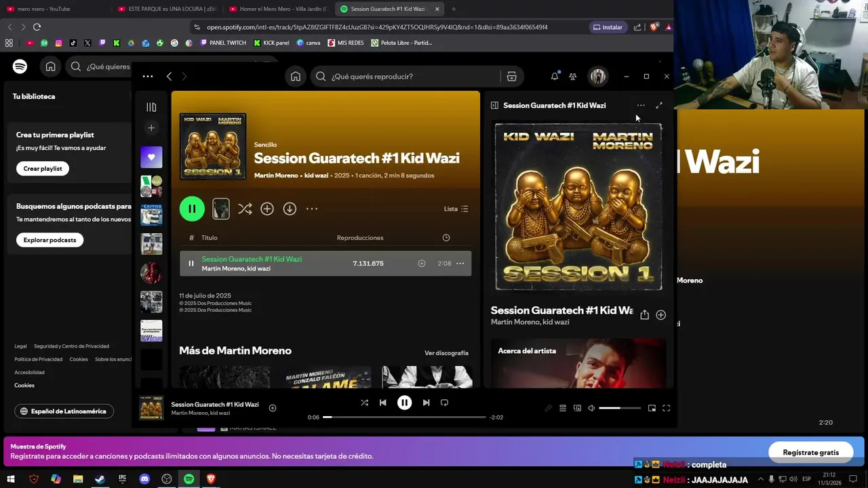
Task: Open connect to a device icon
Action: pyautogui.click(x=578, y=408)
